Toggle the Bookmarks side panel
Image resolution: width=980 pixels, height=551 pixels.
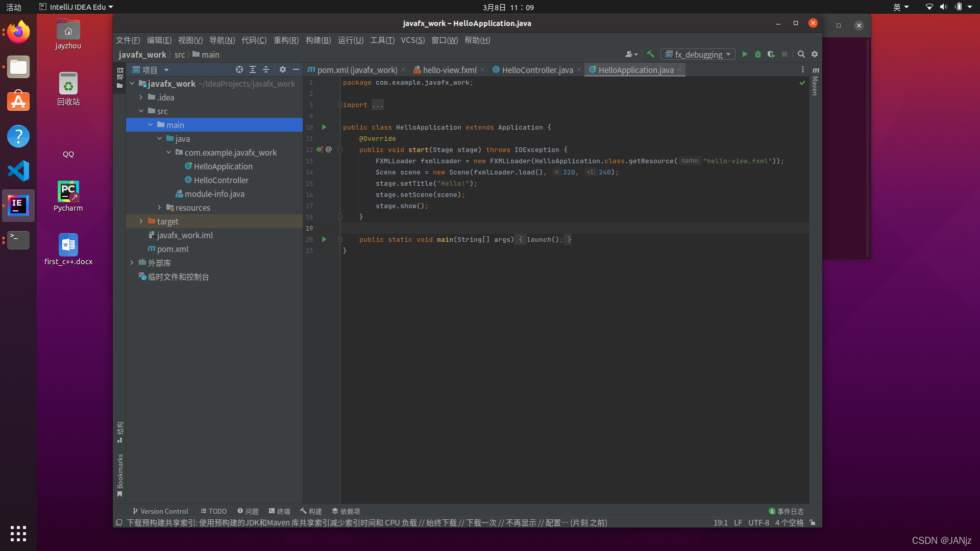(x=120, y=474)
